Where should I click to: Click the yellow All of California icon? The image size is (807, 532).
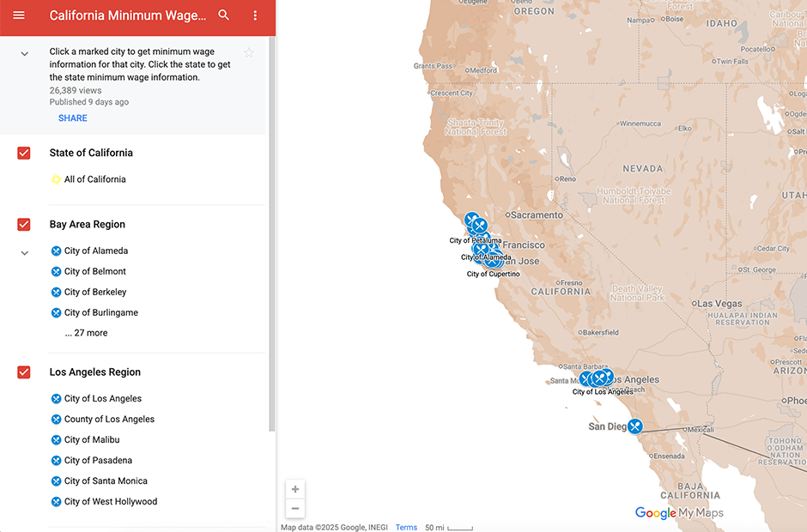pyautogui.click(x=56, y=179)
